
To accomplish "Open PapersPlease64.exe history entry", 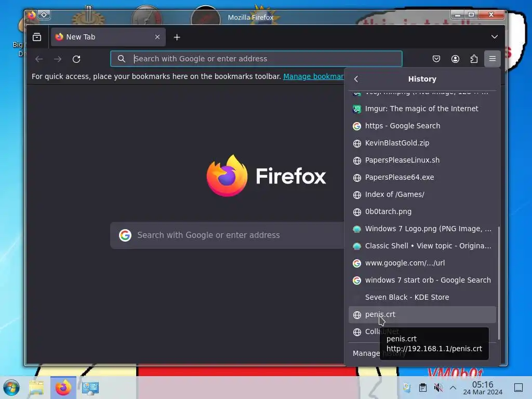I will pos(422,177).
